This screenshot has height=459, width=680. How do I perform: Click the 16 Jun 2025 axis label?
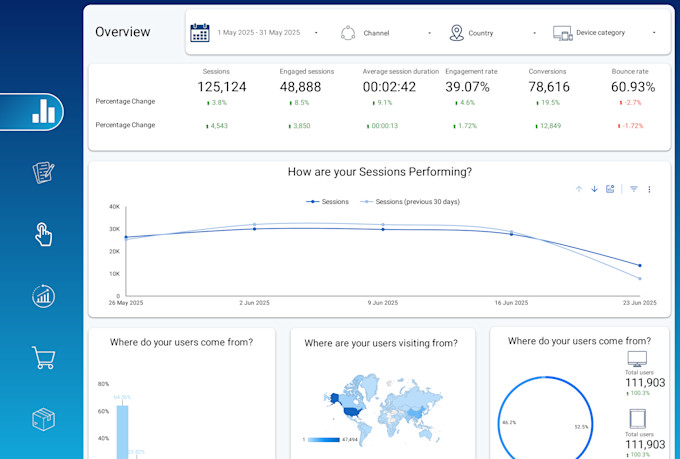511,303
